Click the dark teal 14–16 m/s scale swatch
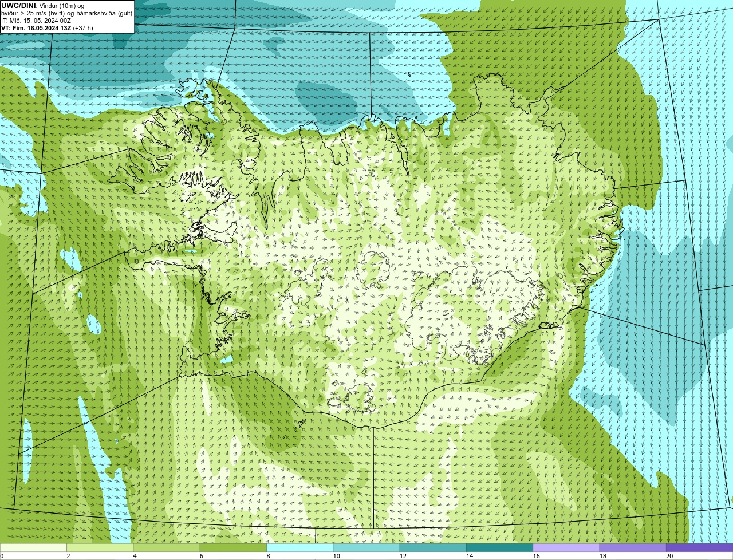The width and height of the screenshot is (733, 560). point(499,548)
